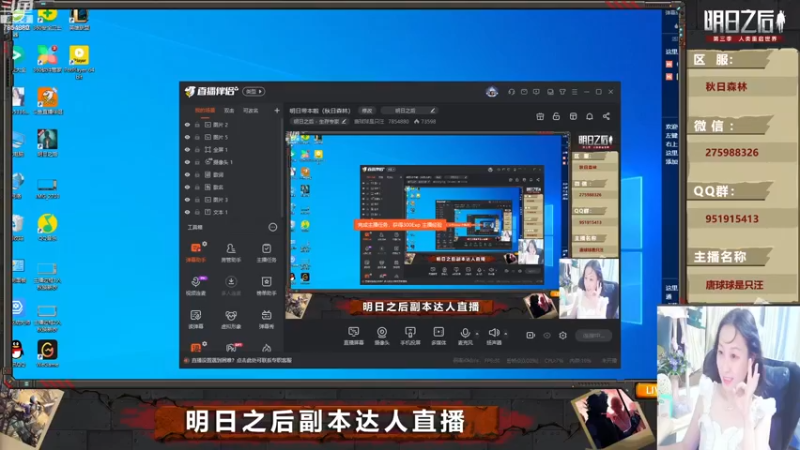
Task: Toggle the lock on 全屏 1 source
Action: pyautogui.click(x=197, y=149)
